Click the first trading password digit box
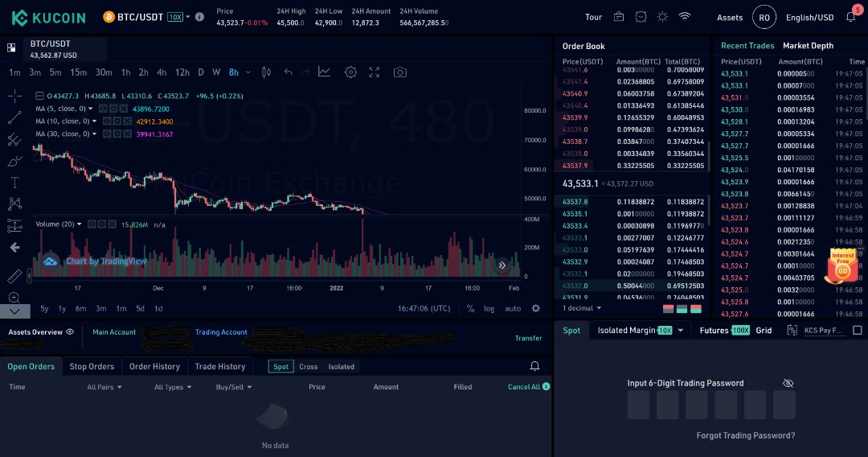The width and height of the screenshot is (868, 457). point(638,406)
